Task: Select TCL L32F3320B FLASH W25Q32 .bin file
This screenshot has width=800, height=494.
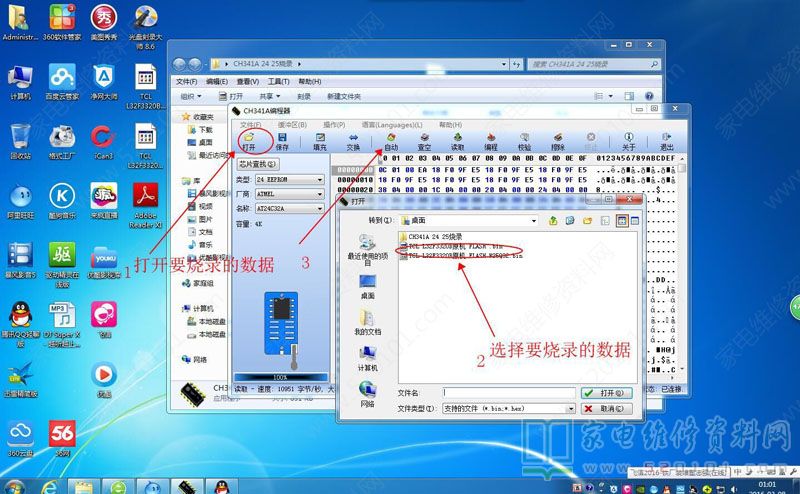Action: coord(461,256)
